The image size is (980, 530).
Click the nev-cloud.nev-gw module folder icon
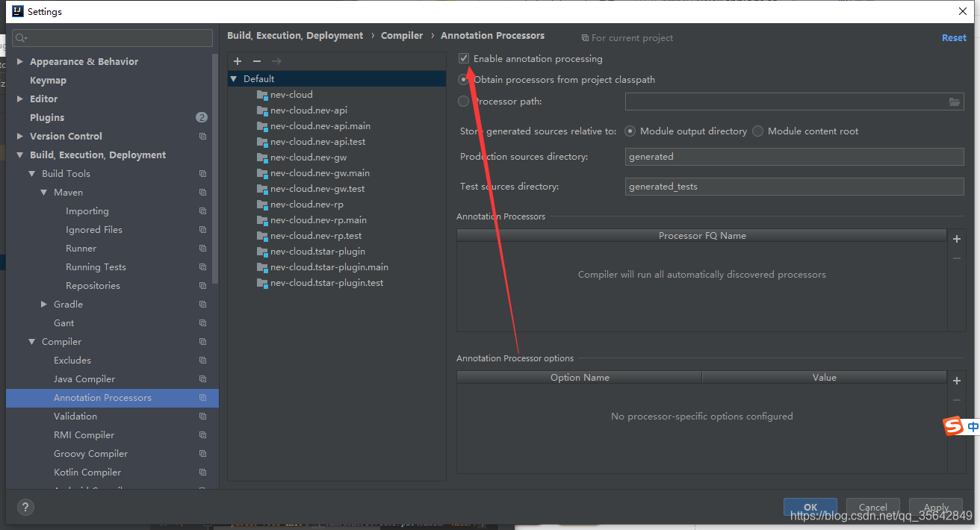click(261, 158)
